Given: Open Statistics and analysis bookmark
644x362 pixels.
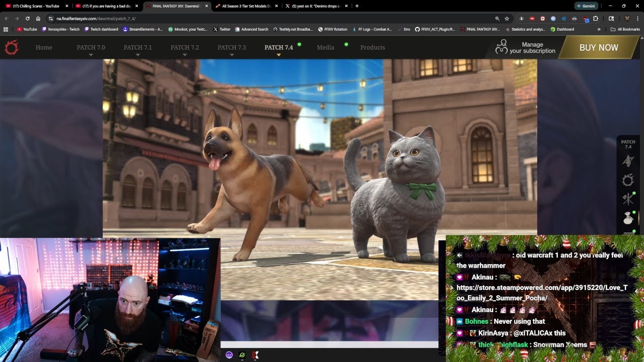Looking at the screenshot, I should coord(525,29).
